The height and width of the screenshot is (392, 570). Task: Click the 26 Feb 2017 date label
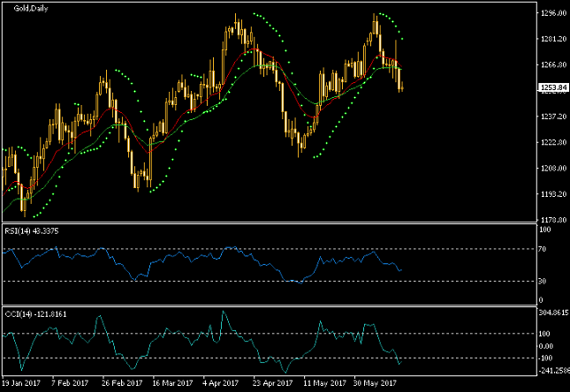(x=122, y=383)
